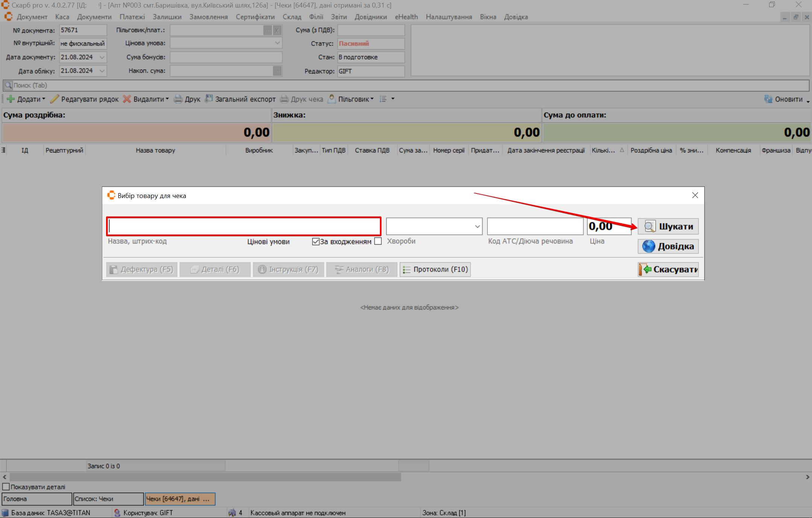Screen dimensions: 812x518
Task: Click Друк printer icon
Action: pos(178,99)
